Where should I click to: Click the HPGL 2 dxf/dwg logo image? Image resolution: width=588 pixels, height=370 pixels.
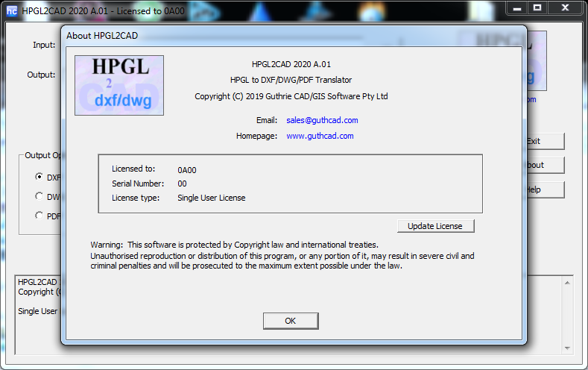119,85
